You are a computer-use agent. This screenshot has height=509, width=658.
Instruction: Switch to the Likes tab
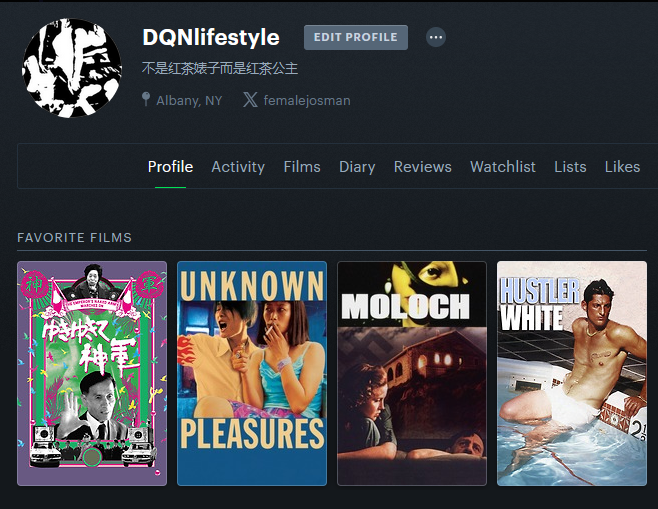622,167
